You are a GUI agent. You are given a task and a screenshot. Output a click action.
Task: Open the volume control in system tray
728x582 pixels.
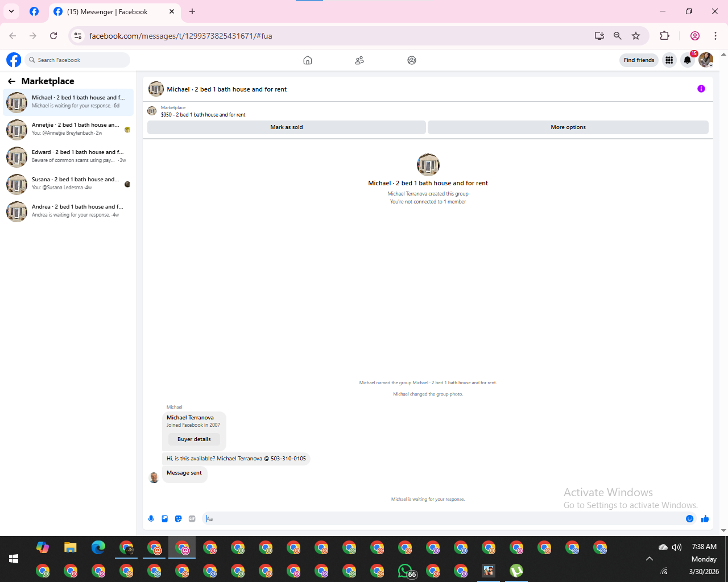click(677, 547)
